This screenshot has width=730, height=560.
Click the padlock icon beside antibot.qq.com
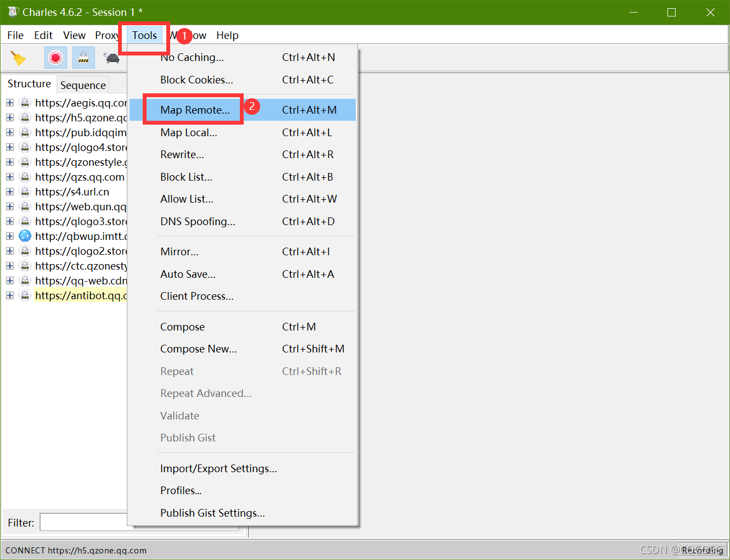point(25,295)
